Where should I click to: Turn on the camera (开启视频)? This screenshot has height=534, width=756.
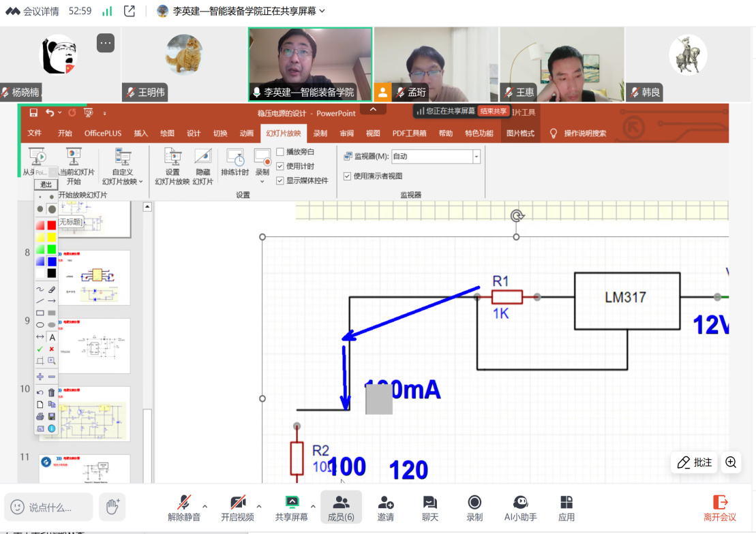pyautogui.click(x=237, y=507)
